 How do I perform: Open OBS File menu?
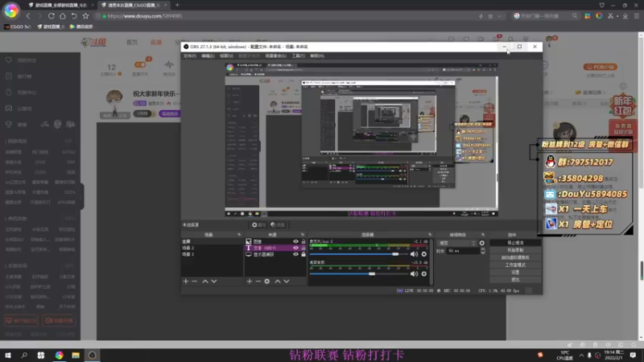click(190, 56)
